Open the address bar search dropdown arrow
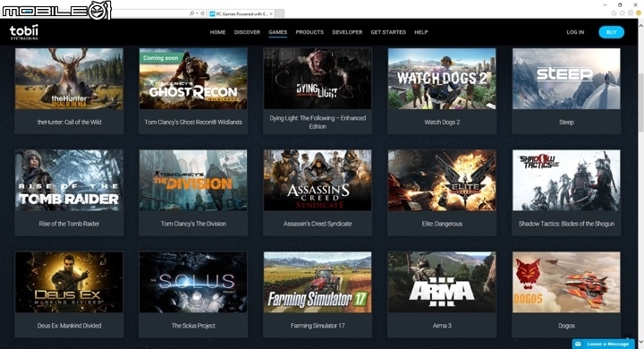Image resolution: width=644 pixels, height=349 pixels. coord(197,13)
